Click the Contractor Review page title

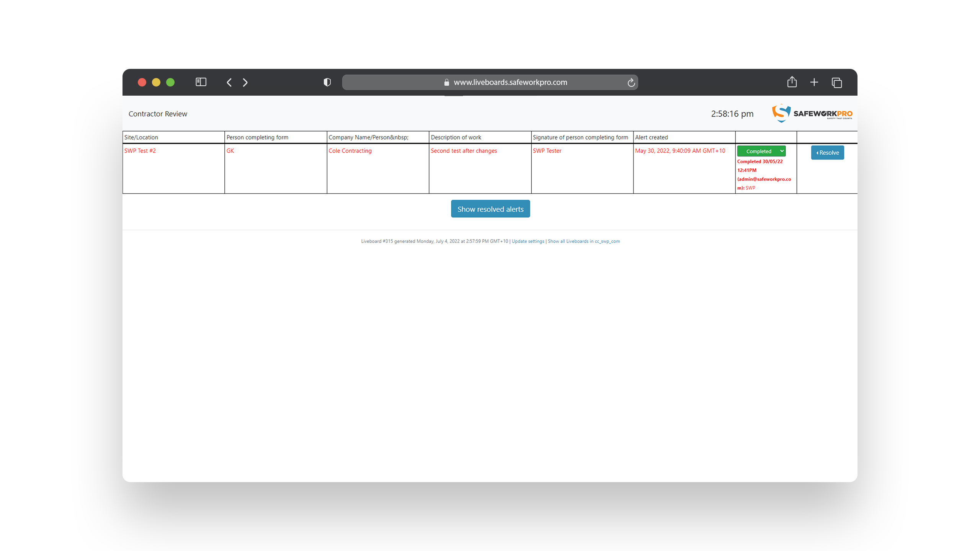(158, 114)
